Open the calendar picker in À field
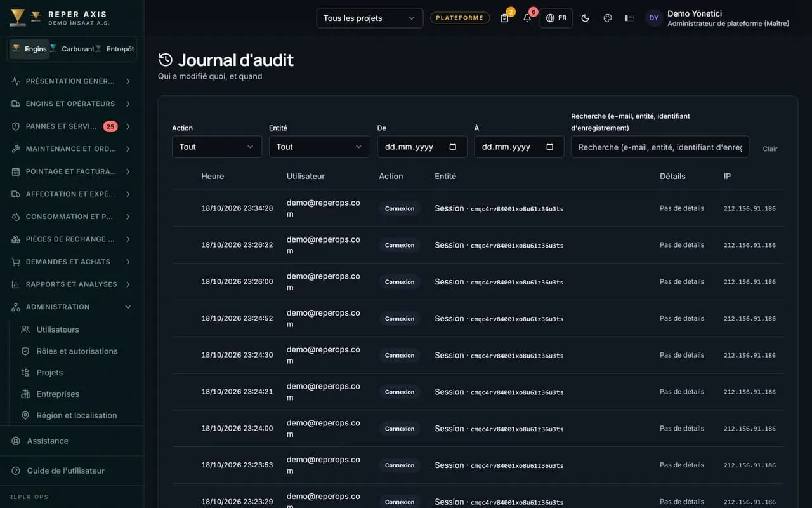 click(x=550, y=147)
